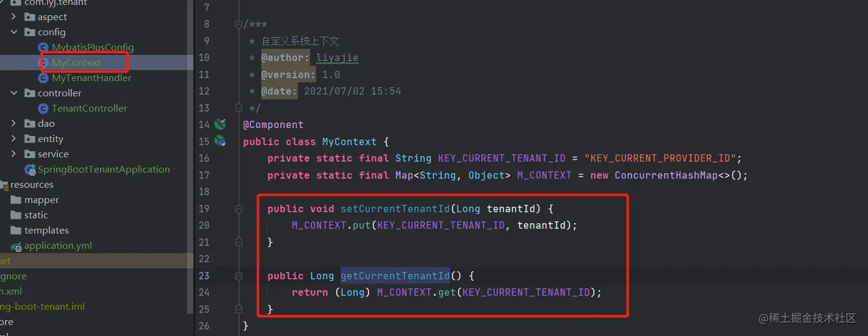Screen dimensions: 868x336
Task: Click the MyContext class name in code
Action: click(x=350, y=141)
